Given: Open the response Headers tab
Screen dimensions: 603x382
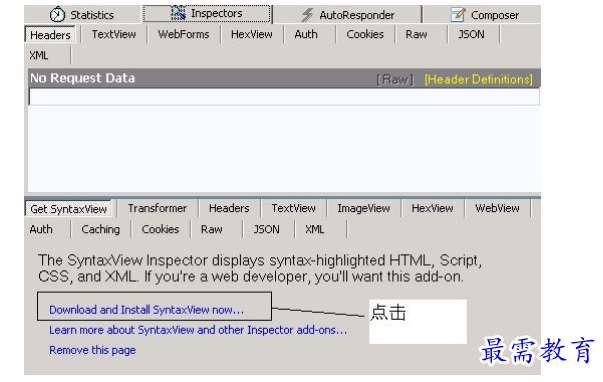Looking at the screenshot, I should tap(229, 208).
